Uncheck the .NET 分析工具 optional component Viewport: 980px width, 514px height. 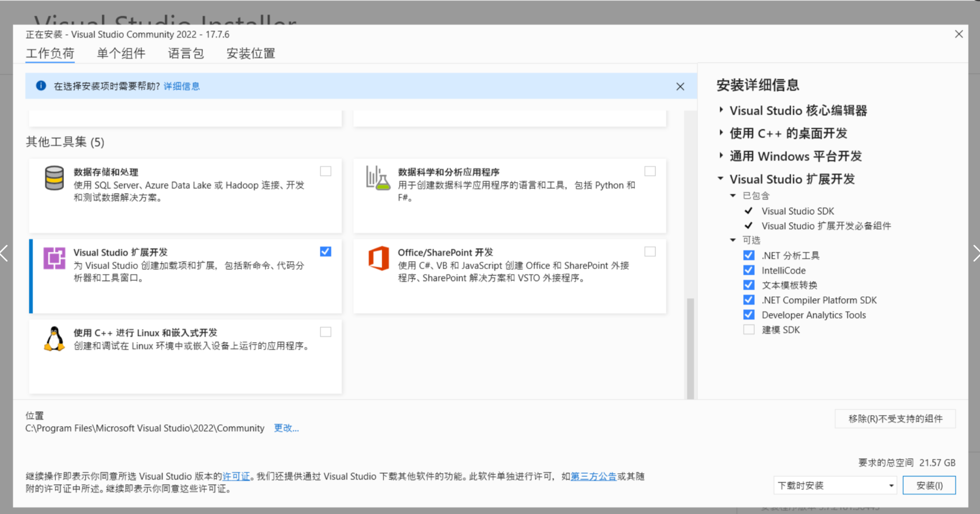(x=749, y=255)
